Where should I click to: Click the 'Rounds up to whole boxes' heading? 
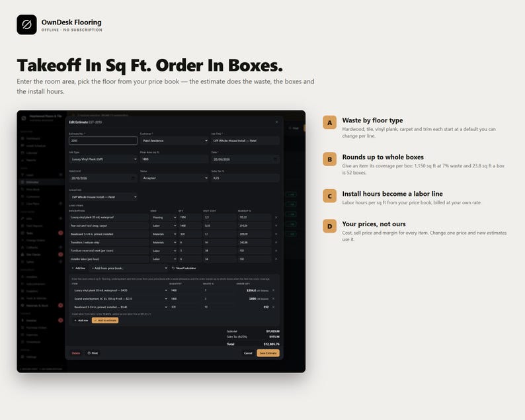tap(383, 157)
